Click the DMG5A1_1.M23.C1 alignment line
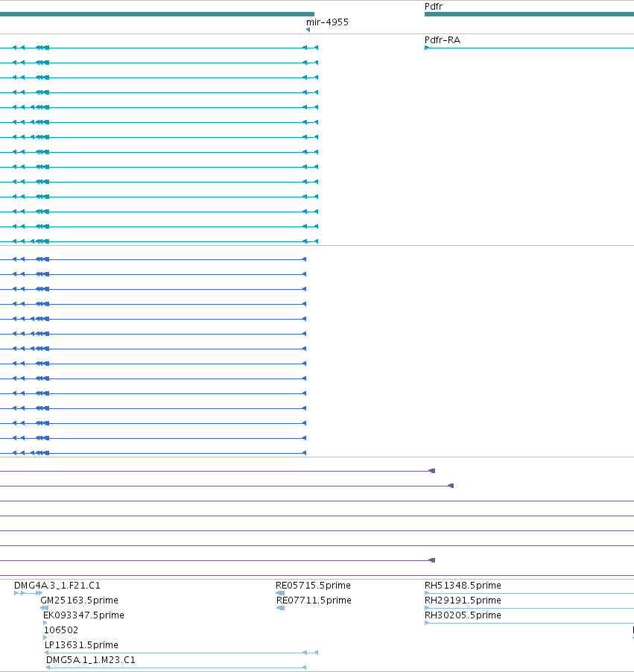Viewport: 634px width, 672px height. (x=176, y=668)
